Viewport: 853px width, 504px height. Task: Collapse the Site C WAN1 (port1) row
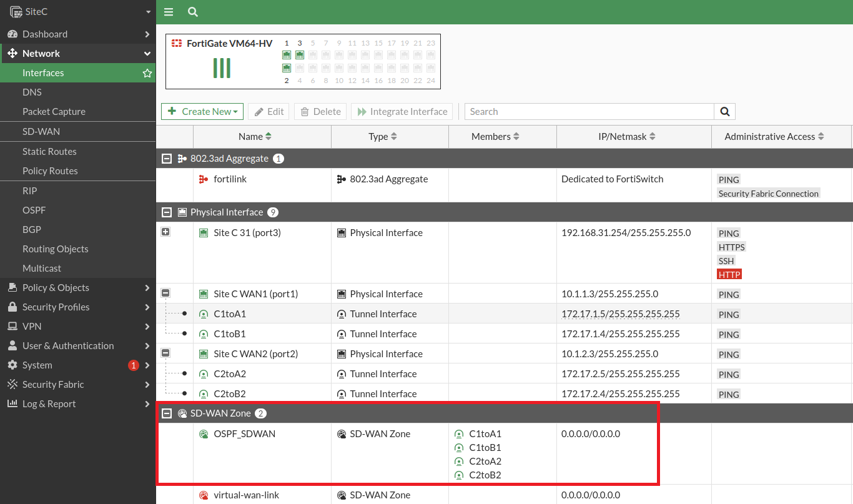tap(165, 293)
